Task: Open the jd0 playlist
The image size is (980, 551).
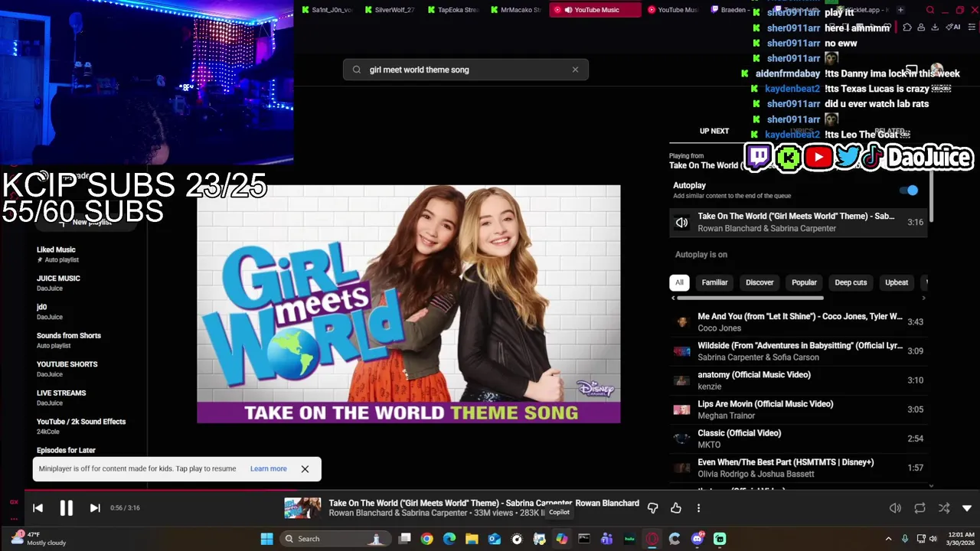Action: pyautogui.click(x=87, y=311)
